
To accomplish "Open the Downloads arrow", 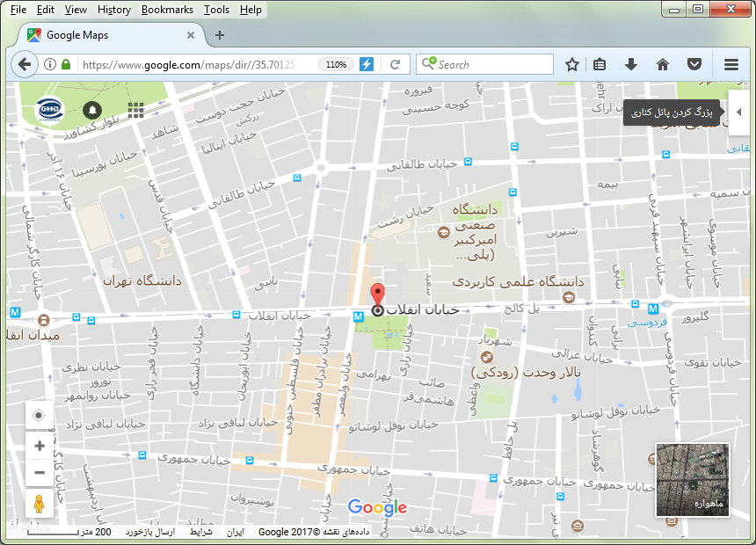I will pos(630,64).
